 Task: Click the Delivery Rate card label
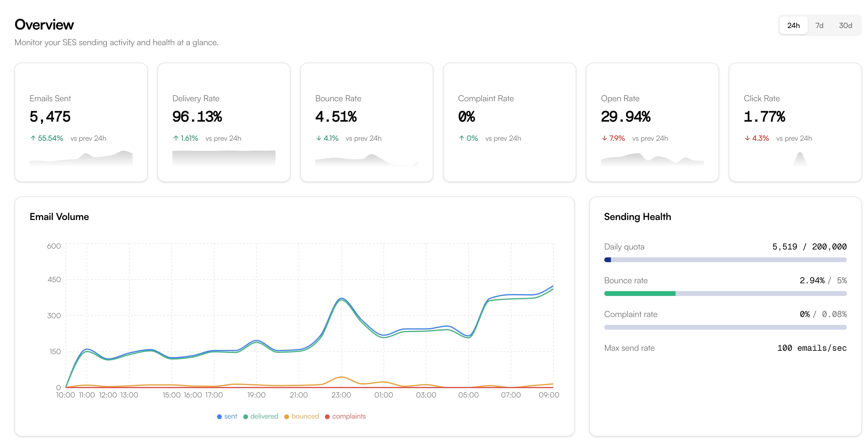click(x=196, y=98)
